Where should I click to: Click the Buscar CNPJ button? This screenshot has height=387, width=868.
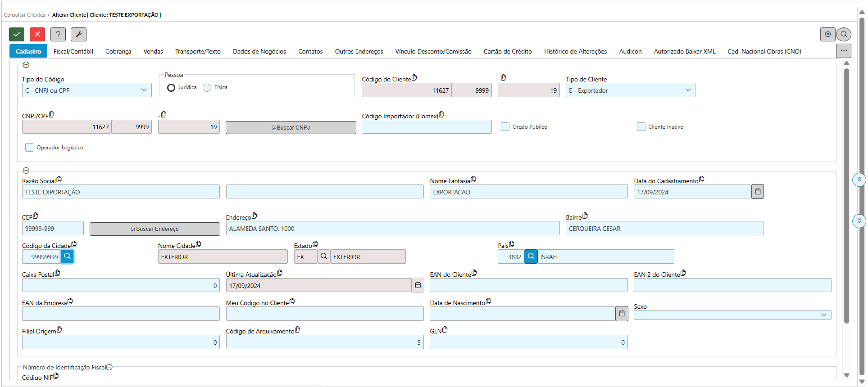tap(291, 128)
